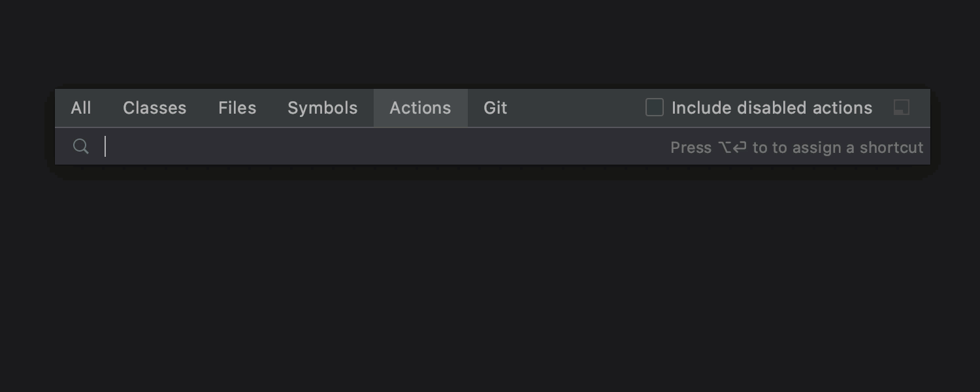
Task: Click the blinking text cursor in search box
Action: [105, 146]
